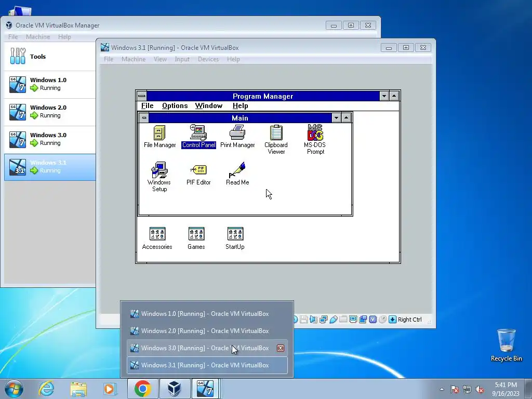The image size is (532, 399).
Task: Select the Clipboard Viewer icon
Action: pos(276,140)
